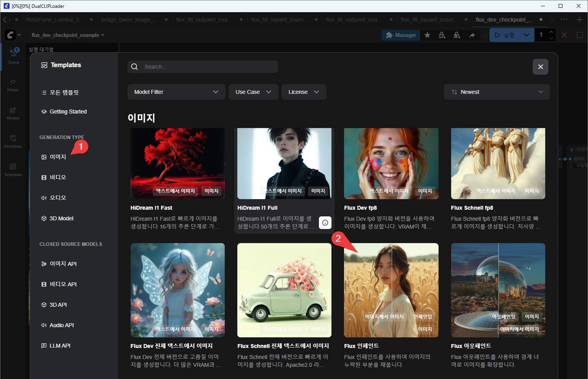Open the Flux 인페인트 template thumbnail
Image resolution: width=588 pixels, height=379 pixels.
(391, 290)
